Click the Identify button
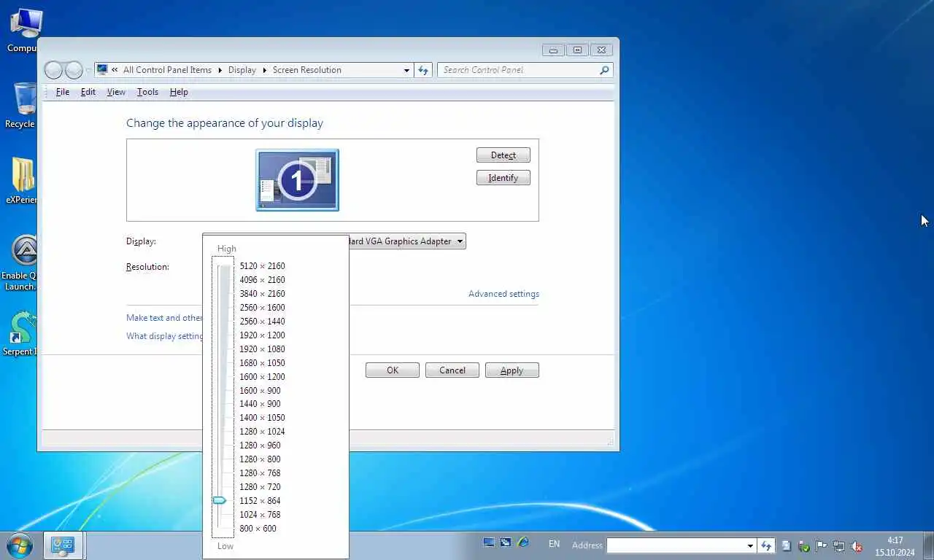Image resolution: width=934 pixels, height=560 pixels. point(503,178)
